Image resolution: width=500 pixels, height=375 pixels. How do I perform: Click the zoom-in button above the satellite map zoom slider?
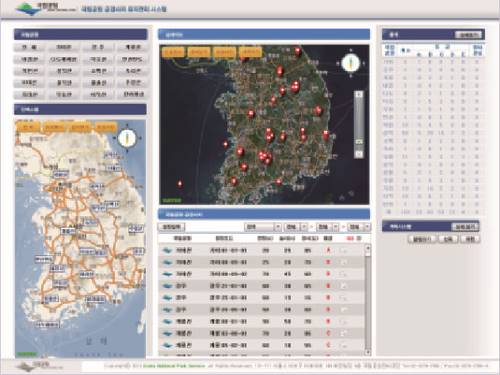pyautogui.click(x=359, y=94)
